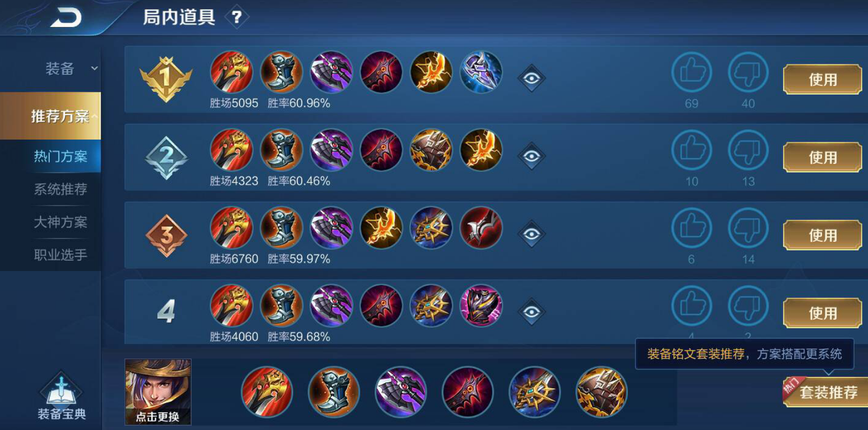The image size is (868, 430).
Task: Dislike the rank 2 build with thumbs-down
Action: pos(748,150)
